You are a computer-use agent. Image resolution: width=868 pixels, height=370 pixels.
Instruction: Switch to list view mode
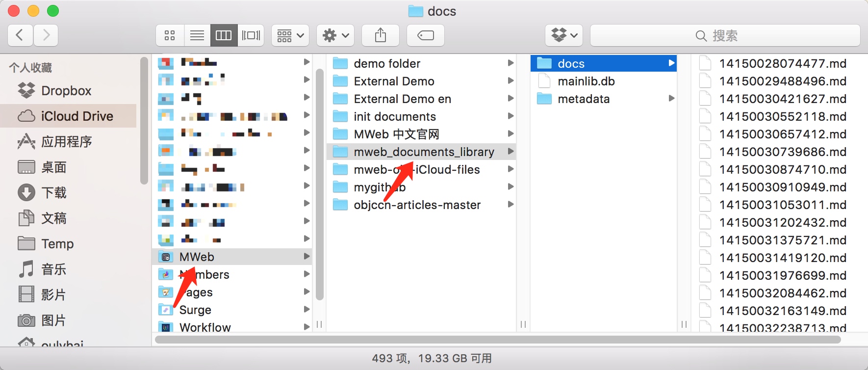[x=197, y=35]
